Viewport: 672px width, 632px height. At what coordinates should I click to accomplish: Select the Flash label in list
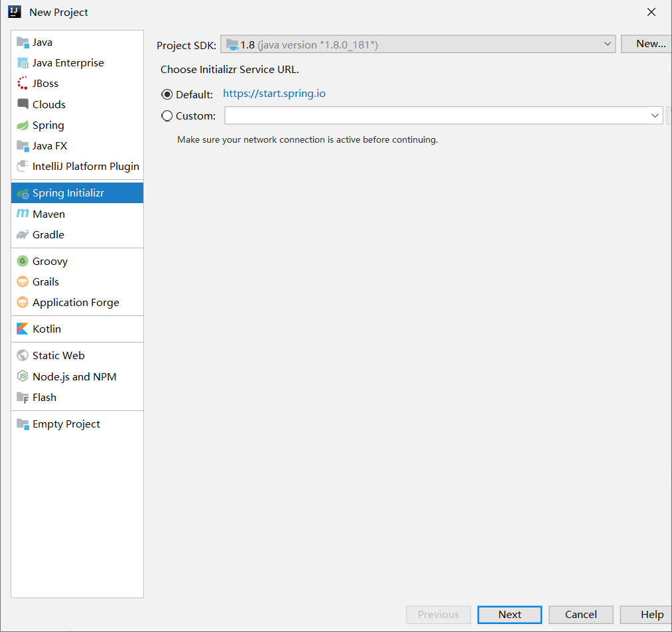click(x=44, y=398)
